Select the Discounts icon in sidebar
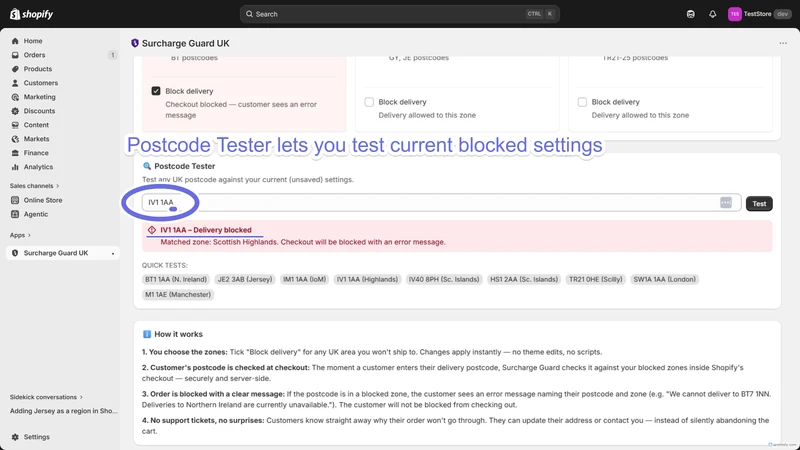The image size is (800, 450). [15, 111]
